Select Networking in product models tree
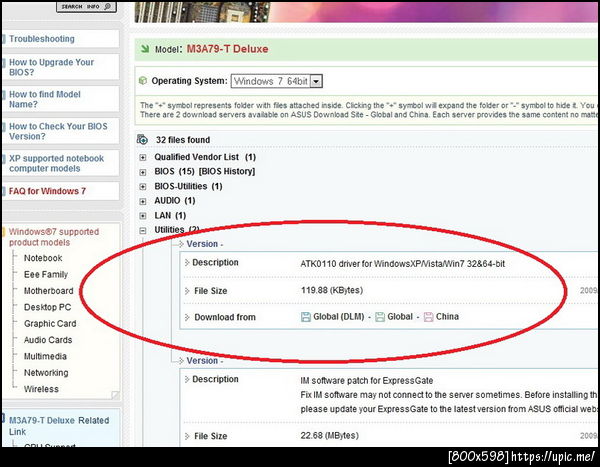 (46, 373)
